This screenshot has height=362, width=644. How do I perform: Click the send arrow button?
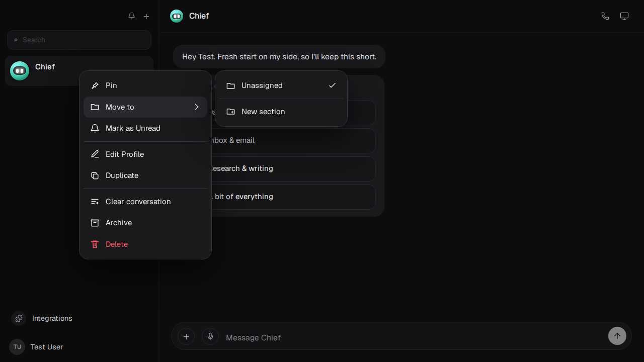(x=617, y=336)
